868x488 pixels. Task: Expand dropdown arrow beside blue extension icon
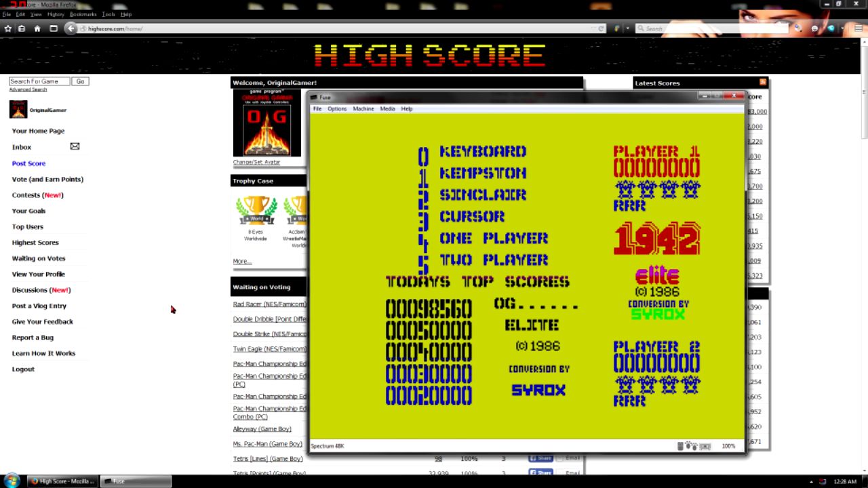841,28
